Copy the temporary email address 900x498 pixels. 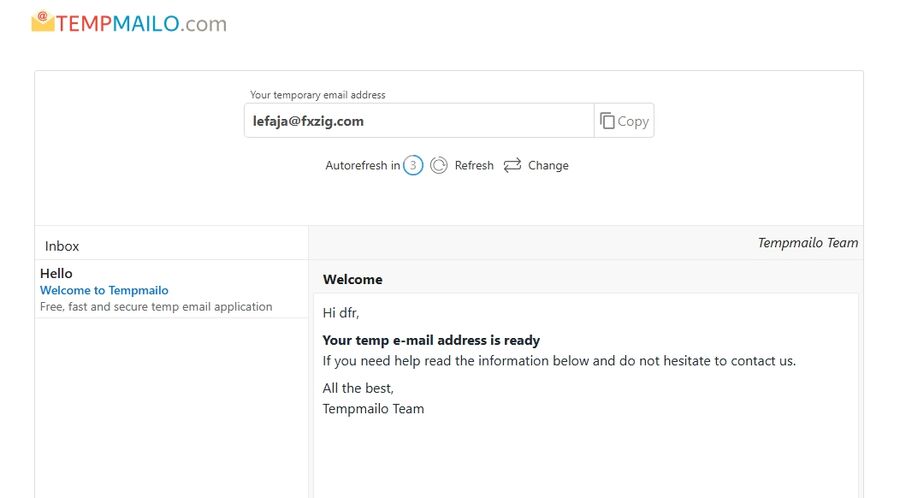tap(624, 120)
